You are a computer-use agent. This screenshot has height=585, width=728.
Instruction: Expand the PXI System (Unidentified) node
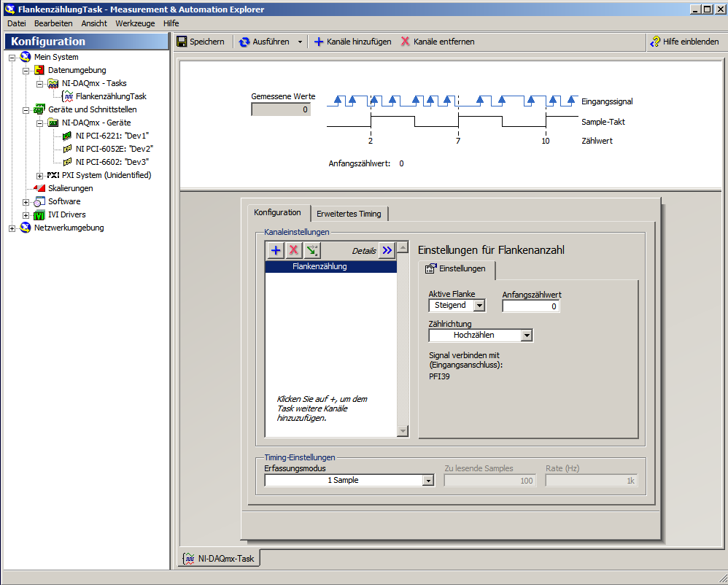pos(40,176)
